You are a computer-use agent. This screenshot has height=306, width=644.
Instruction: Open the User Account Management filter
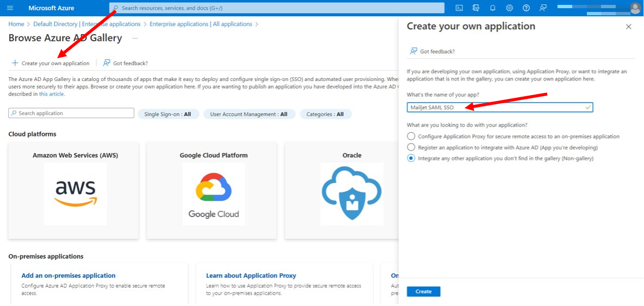249,114
